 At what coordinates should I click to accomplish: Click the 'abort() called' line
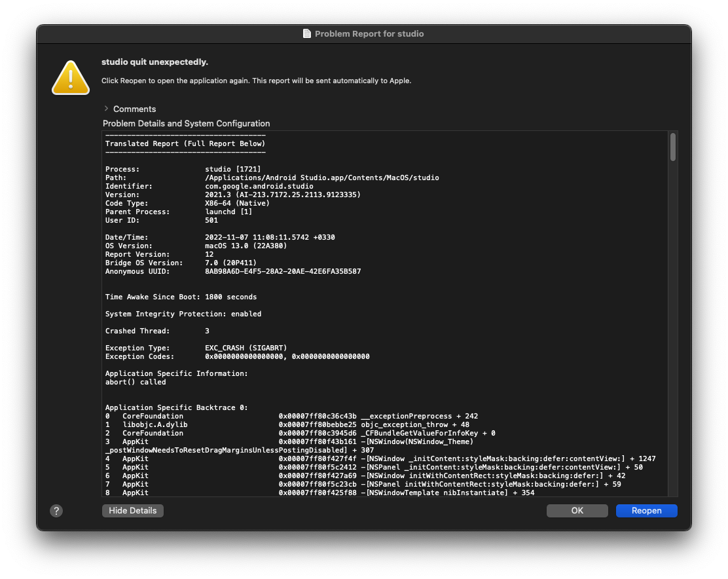[x=136, y=382]
